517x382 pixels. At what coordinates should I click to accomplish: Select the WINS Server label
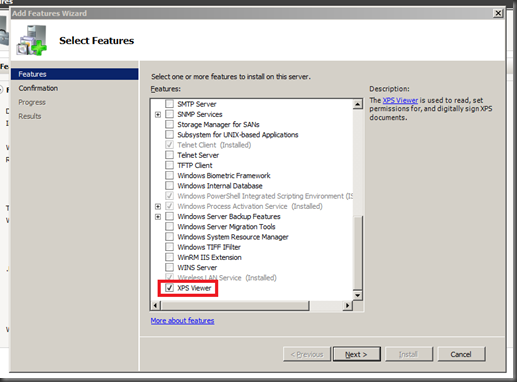[x=197, y=267]
